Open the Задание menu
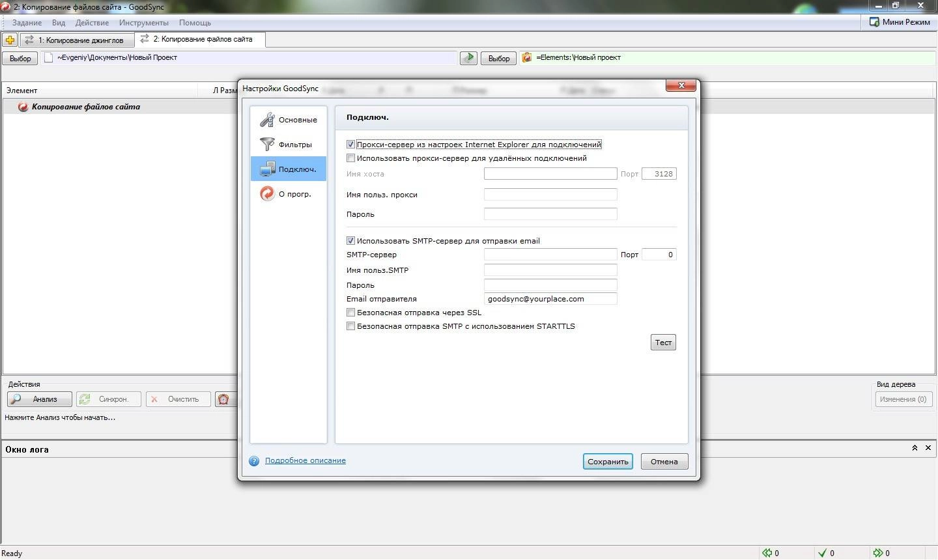938x560 pixels. [x=27, y=23]
